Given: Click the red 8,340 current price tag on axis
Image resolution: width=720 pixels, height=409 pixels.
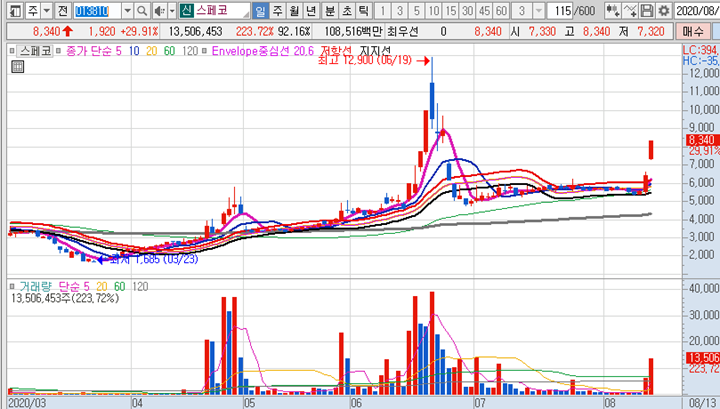Looking at the screenshot, I should click(x=703, y=140).
